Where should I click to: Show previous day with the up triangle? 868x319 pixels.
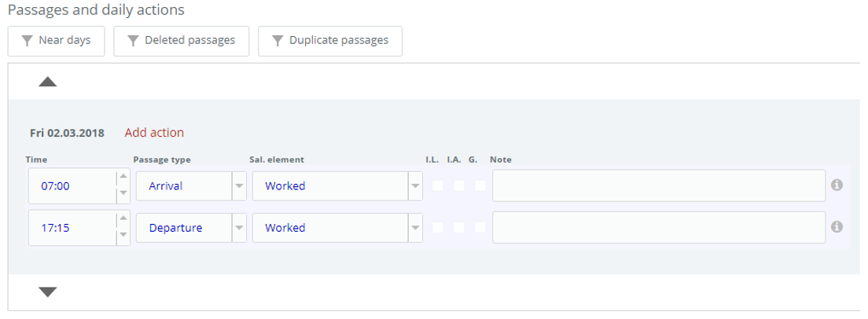tap(48, 82)
